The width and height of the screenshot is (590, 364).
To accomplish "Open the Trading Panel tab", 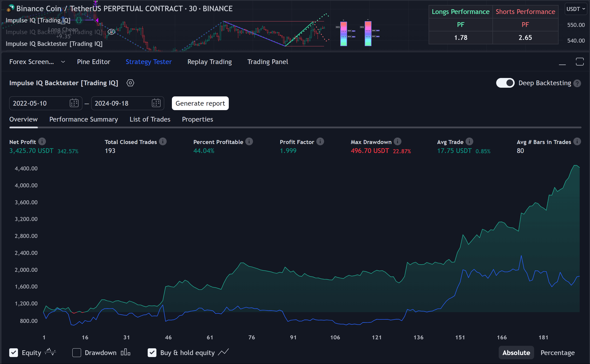I will coord(268,62).
